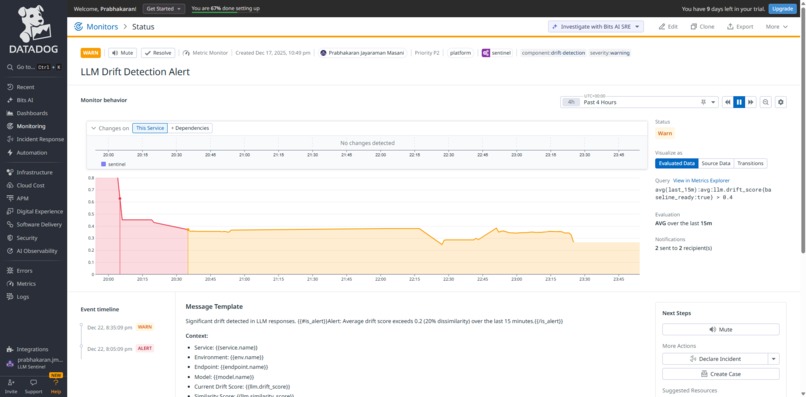Pause live time updates
This screenshot has height=397, width=806.
(739, 102)
